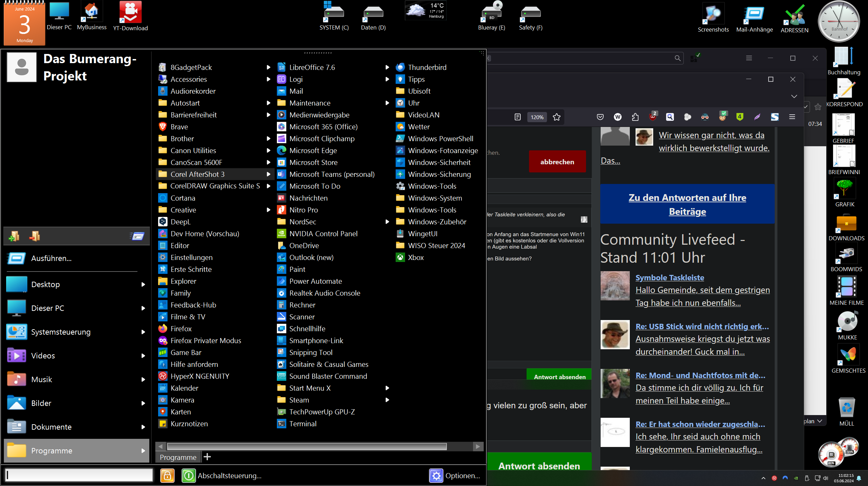Click the horizontal scrollbar thumb in programs list
The image size is (868, 486).
point(307,446)
